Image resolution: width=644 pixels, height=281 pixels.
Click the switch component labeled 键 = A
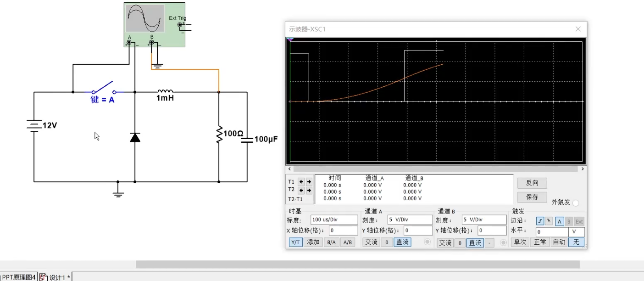[104, 89]
